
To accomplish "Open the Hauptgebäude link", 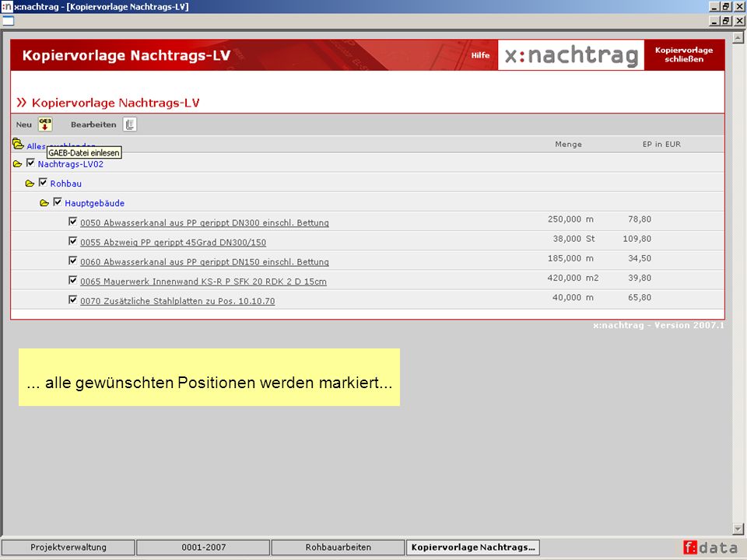I will [x=94, y=203].
